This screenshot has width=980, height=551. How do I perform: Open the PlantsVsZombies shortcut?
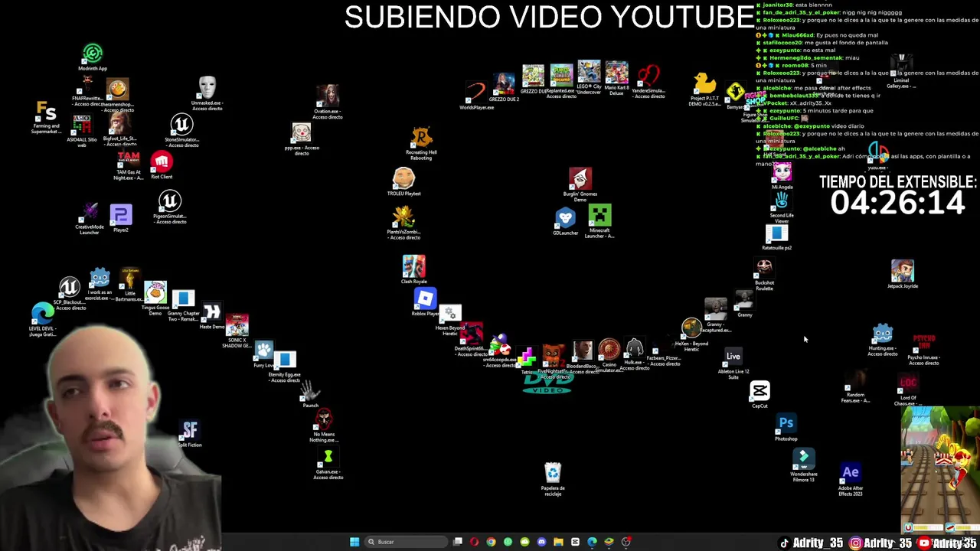(403, 223)
